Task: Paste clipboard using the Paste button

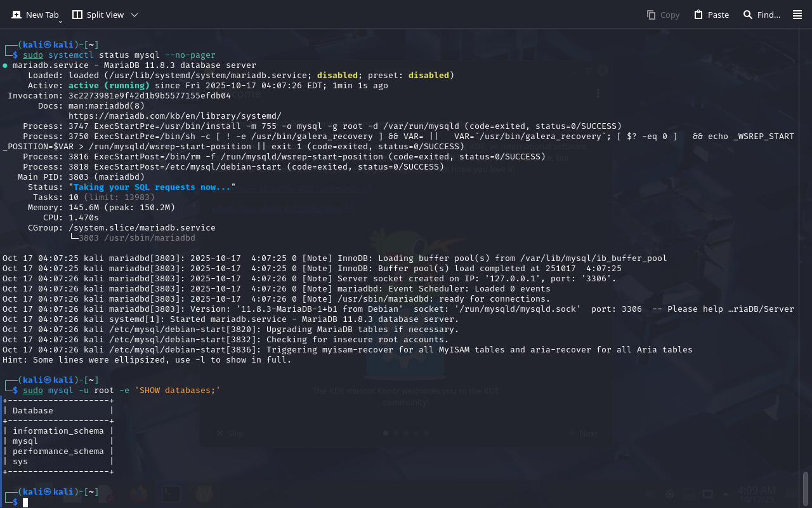Action: 711,15
